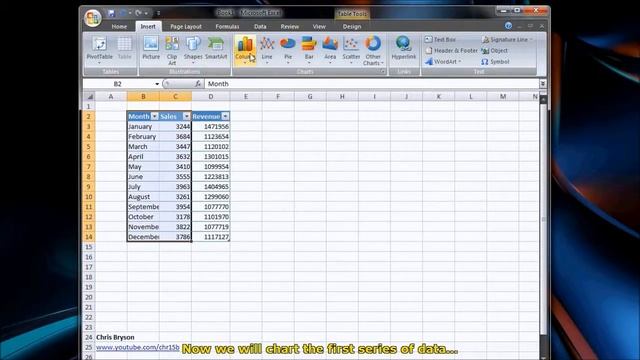Viewport: 640px width, 360px height.
Task: Click the Table button in ribbon
Action: [124, 49]
